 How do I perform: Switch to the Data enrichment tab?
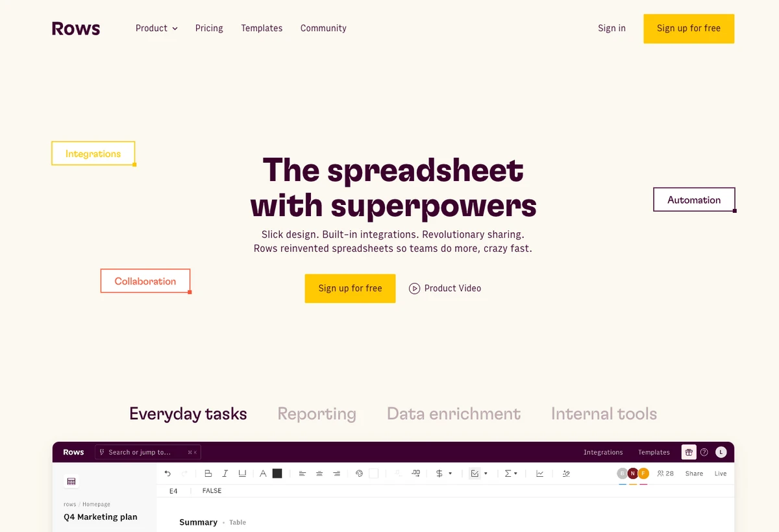[454, 414]
